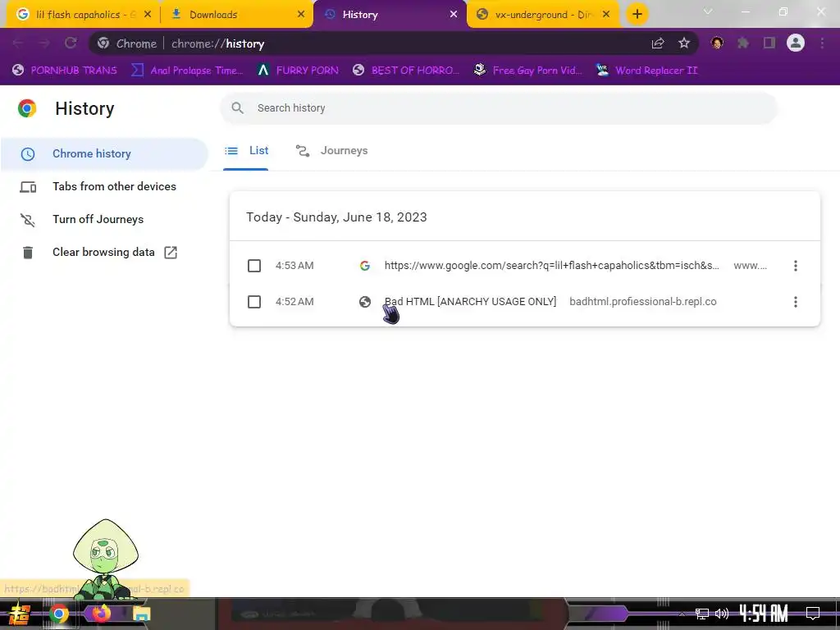
Task: Click badhtml.profiessional-b.repl.co domain text
Action: 643,302
